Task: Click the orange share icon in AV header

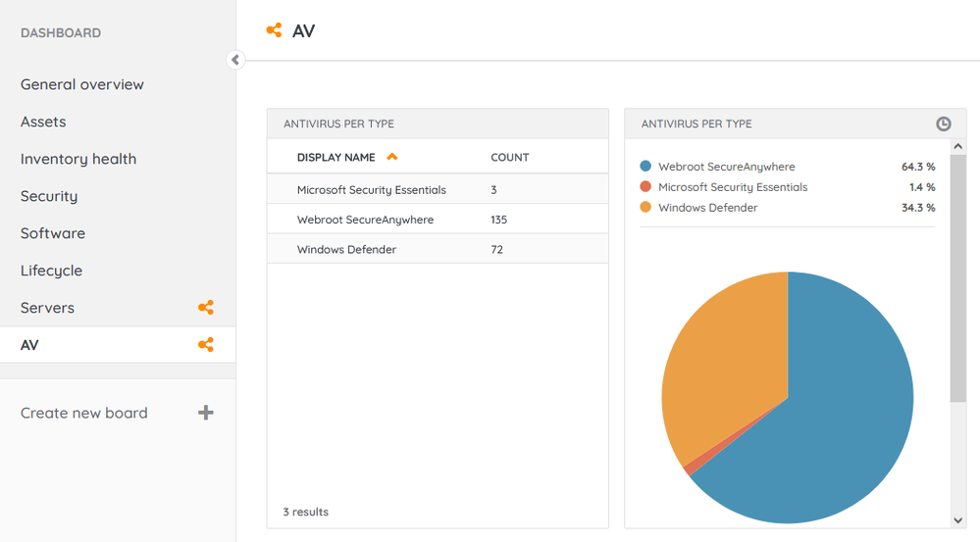Action: [275, 30]
